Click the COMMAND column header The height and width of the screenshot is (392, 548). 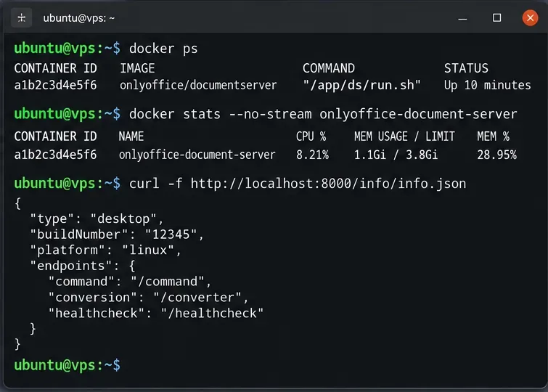tap(329, 68)
